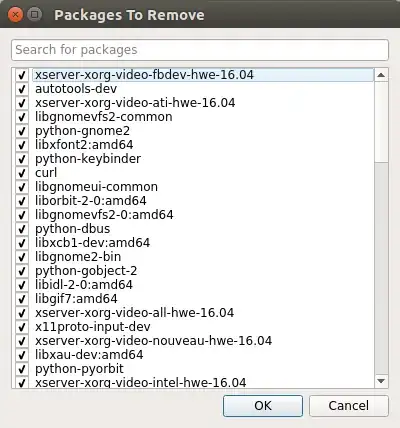Viewport: 400px width, 428px height.
Task: Focus the Search for packages field
Action: pyautogui.click(x=200, y=50)
